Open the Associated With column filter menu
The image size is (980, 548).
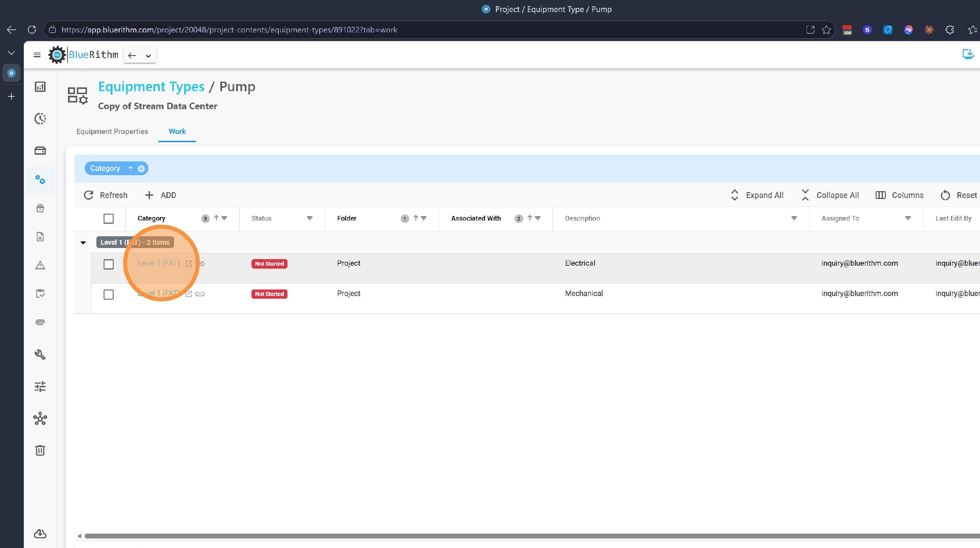pos(538,218)
